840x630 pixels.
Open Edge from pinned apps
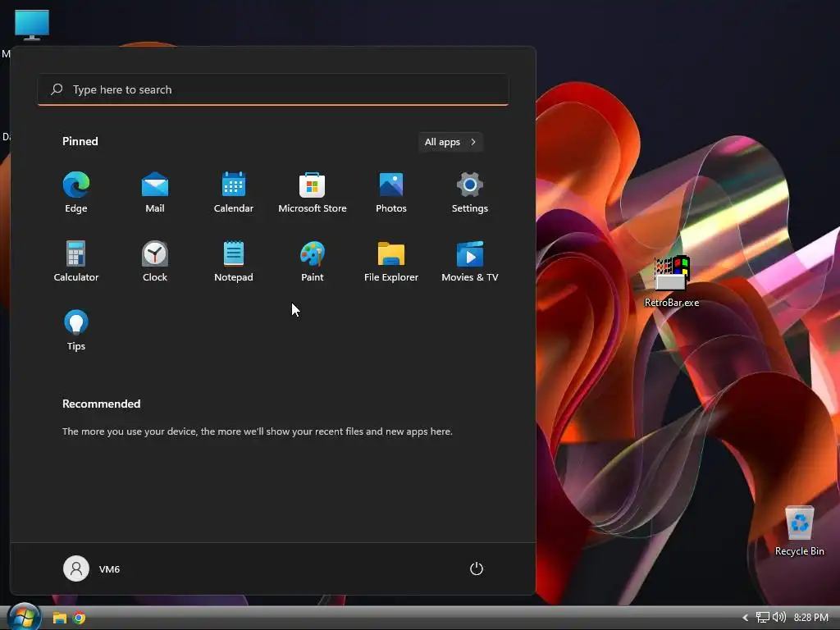click(76, 193)
